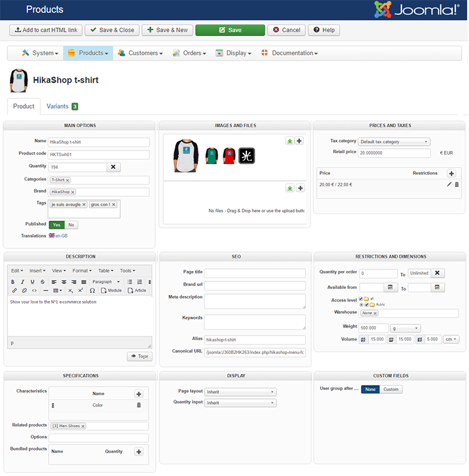Open the Tax category dropdown
469x476 pixels.
click(394, 142)
